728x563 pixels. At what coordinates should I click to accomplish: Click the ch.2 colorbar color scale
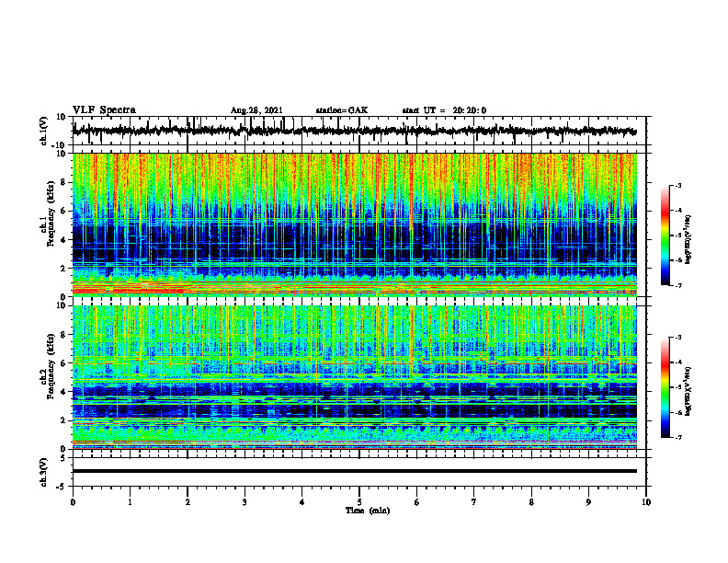pos(665,387)
